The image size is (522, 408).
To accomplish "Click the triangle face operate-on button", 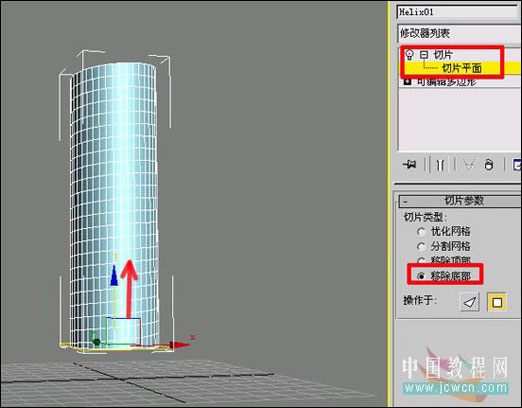I will (x=469, y=302).
